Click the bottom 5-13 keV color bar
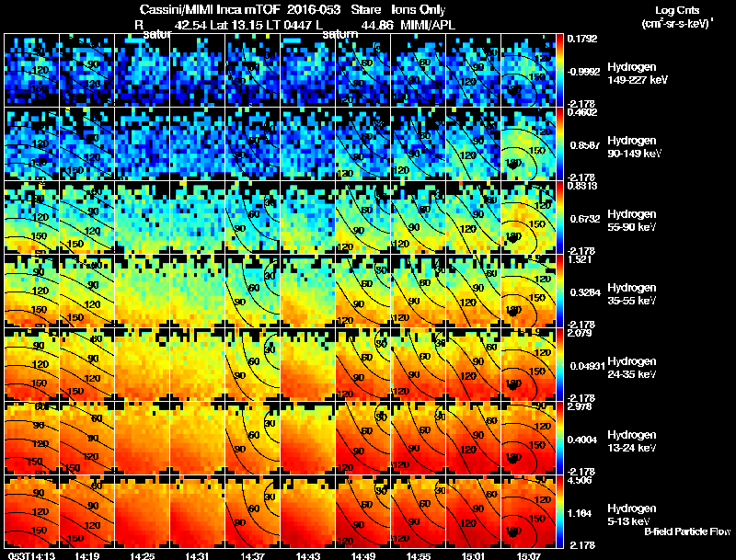 [x=560, y=511]
